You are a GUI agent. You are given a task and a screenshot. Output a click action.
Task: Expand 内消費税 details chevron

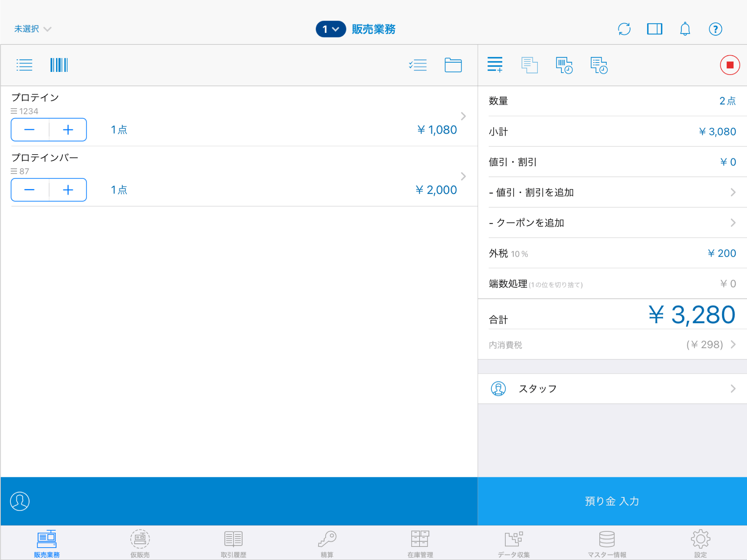click(733, 344)
